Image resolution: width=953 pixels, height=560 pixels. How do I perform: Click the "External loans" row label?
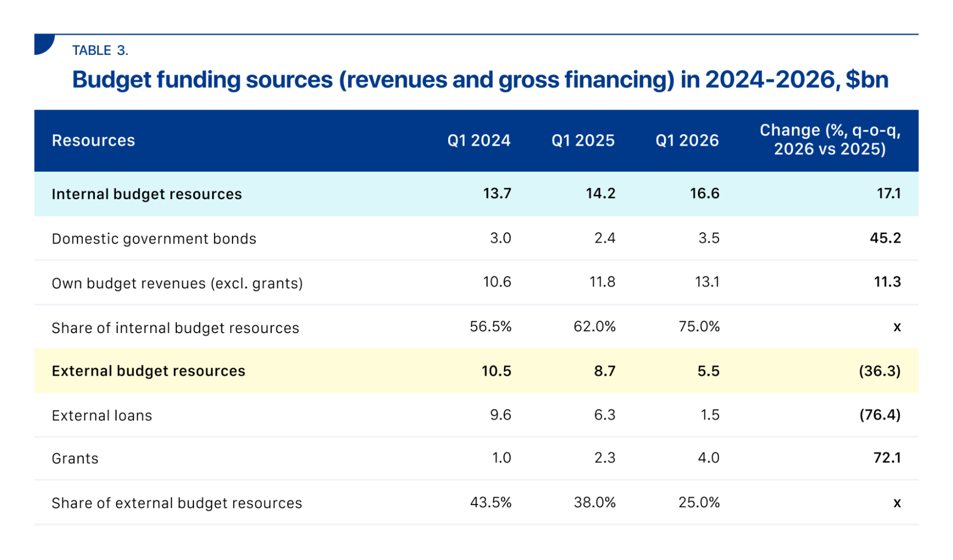[x=102, y=416]
